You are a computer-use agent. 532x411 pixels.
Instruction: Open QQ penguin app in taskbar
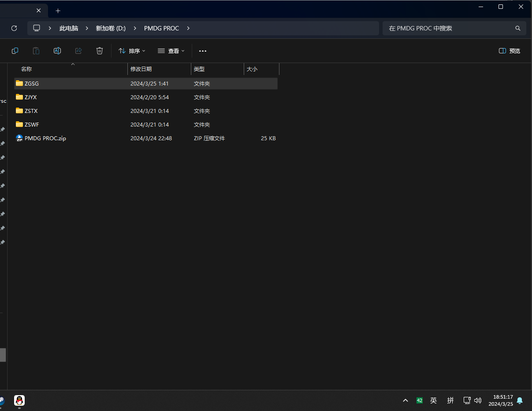point(19,400)
